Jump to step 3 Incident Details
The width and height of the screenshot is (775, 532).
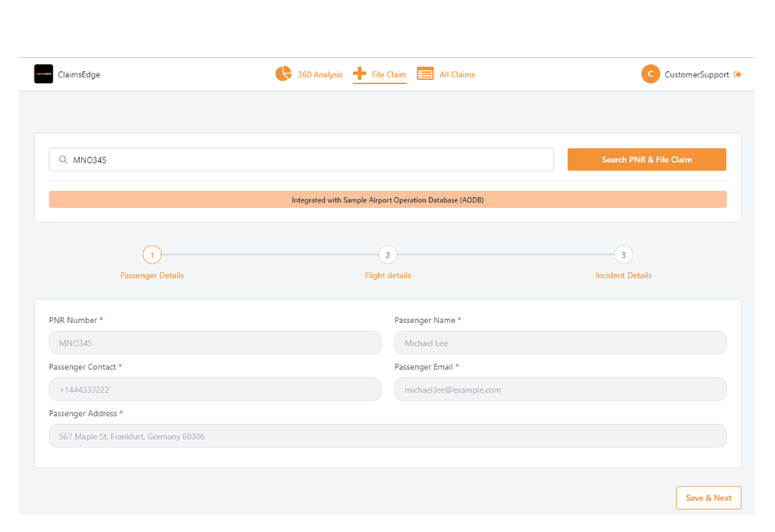(x=623, y=255)
